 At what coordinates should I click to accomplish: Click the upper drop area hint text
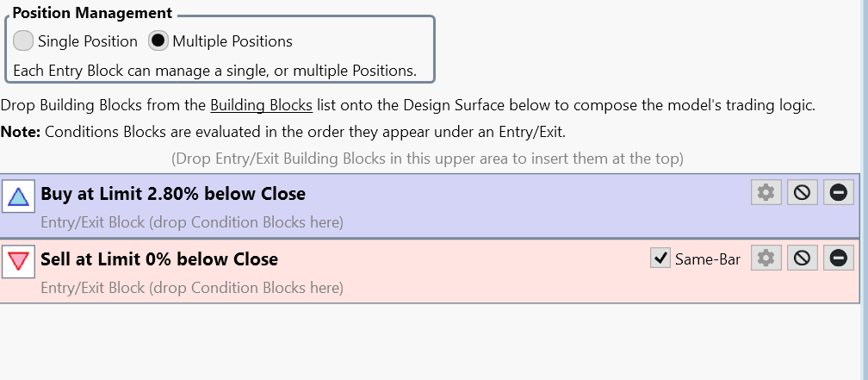(x=427, y=159)
